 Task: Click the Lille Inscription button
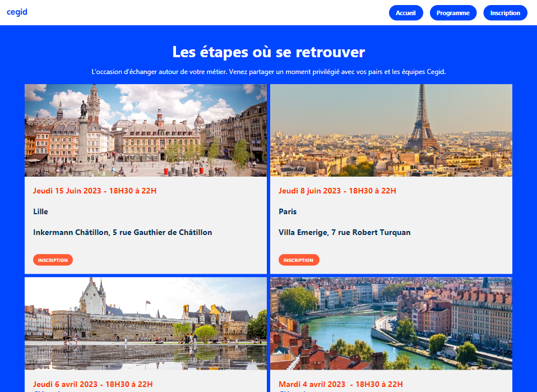point(53,260)
